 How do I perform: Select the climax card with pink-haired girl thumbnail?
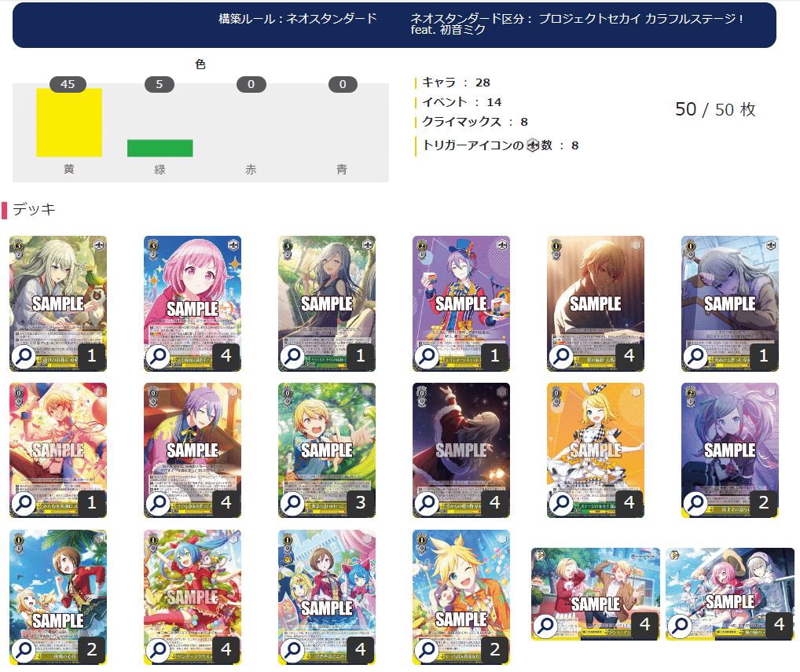click(730, 594)
